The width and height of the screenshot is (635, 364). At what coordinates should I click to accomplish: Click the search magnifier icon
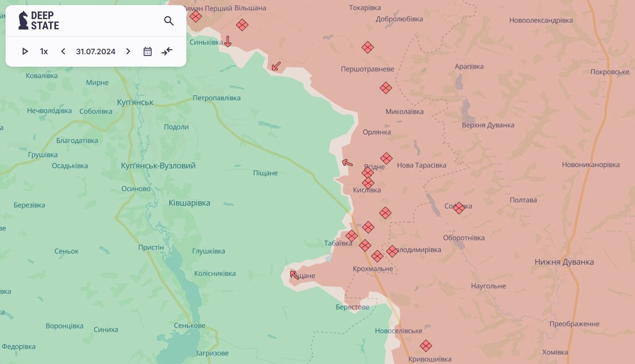click(169, 21)
